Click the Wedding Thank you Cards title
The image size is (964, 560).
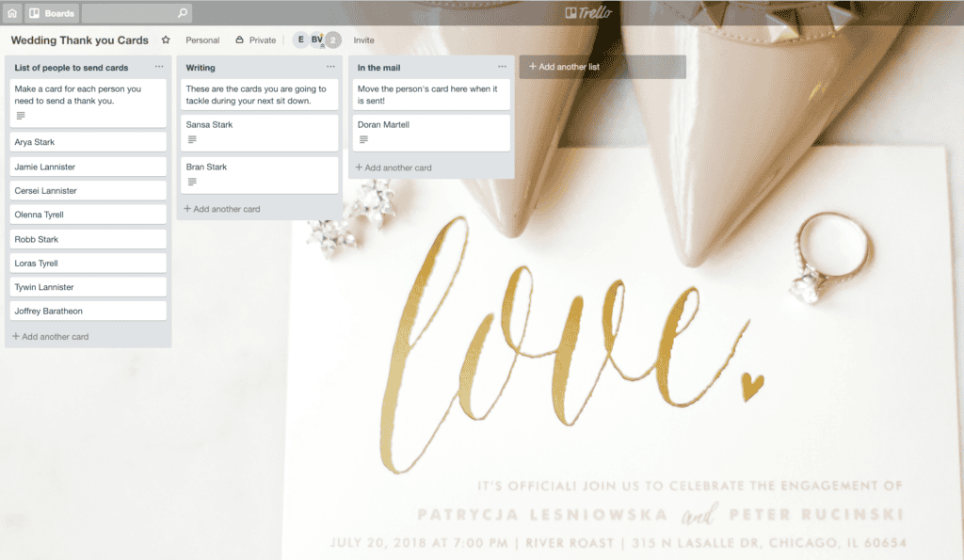point(79,40)
